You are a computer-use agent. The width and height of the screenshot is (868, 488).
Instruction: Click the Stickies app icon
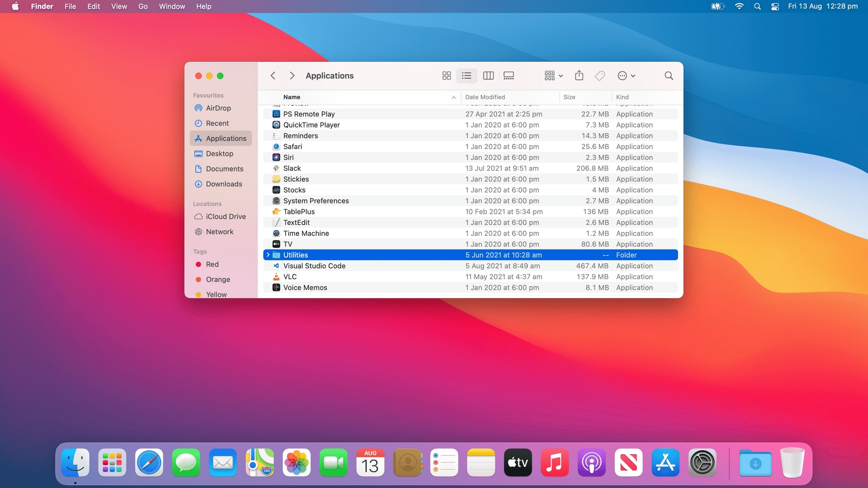click(x=276, y=179)
